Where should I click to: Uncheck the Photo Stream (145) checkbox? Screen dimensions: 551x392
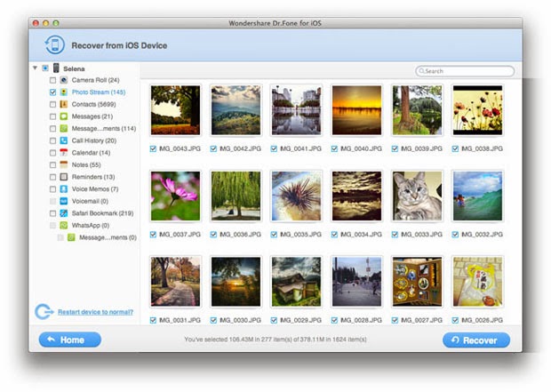tap(52, 92)
